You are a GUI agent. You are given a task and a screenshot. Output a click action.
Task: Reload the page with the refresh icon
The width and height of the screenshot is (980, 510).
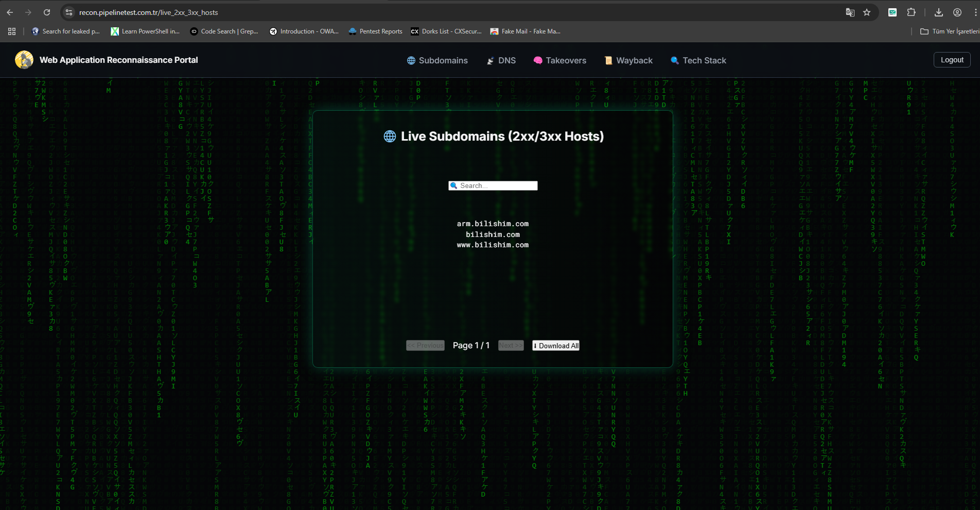[x=47, y=12]
